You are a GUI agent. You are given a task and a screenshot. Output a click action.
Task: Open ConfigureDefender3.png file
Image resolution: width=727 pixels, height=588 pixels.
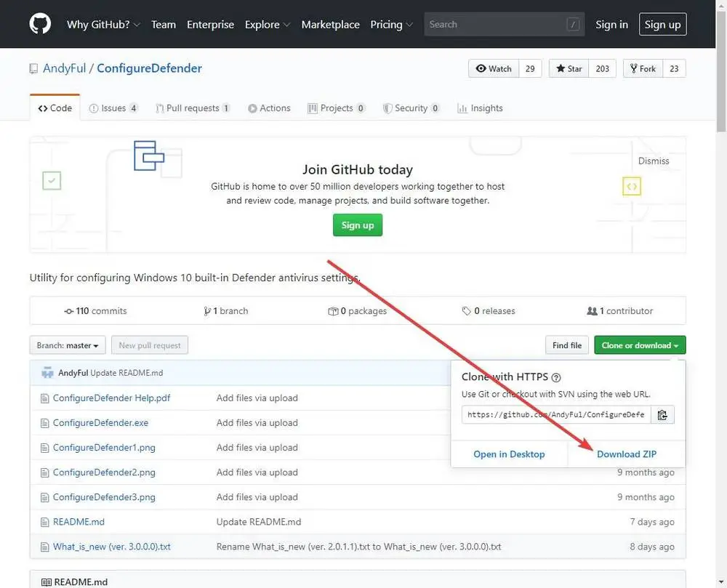[104, 497]
